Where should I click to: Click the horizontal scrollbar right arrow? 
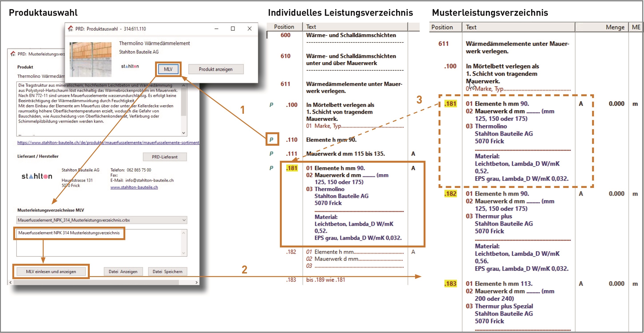click(x=197, y=282)
